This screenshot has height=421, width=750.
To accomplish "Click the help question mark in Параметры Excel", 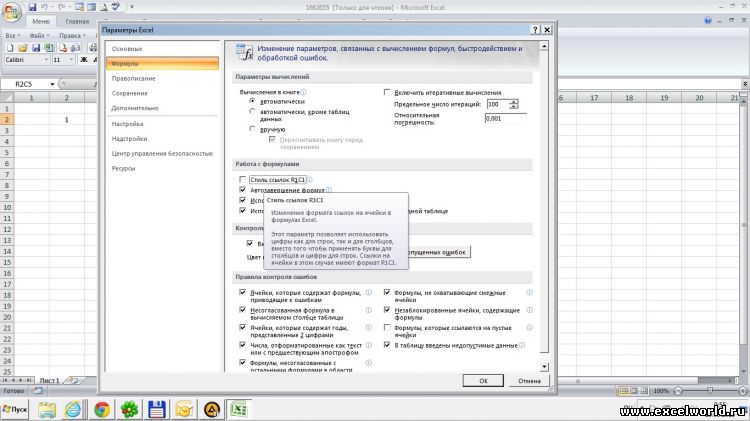I will pyautogui.click(x=536, y=30).
